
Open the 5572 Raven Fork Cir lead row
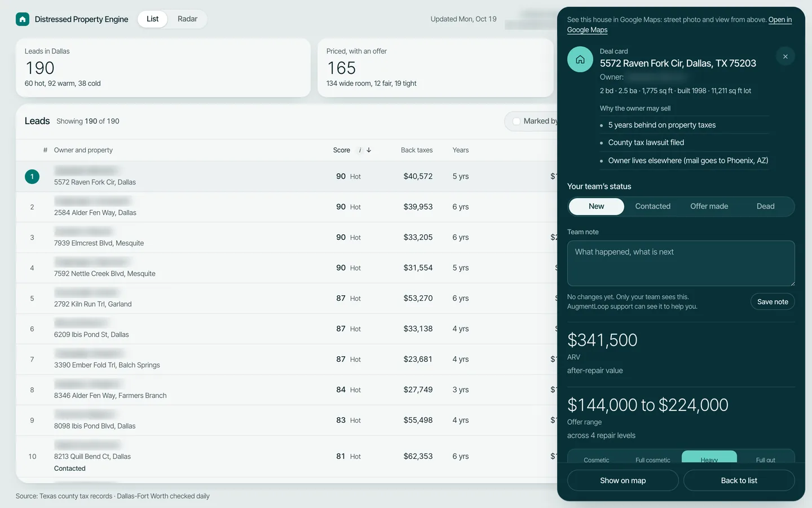(x=286, y=177)
